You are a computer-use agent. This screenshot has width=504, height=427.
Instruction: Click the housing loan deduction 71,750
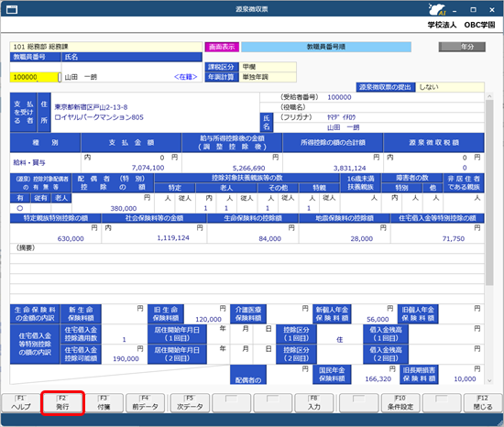pyautogui.click(x=454, y=239)
